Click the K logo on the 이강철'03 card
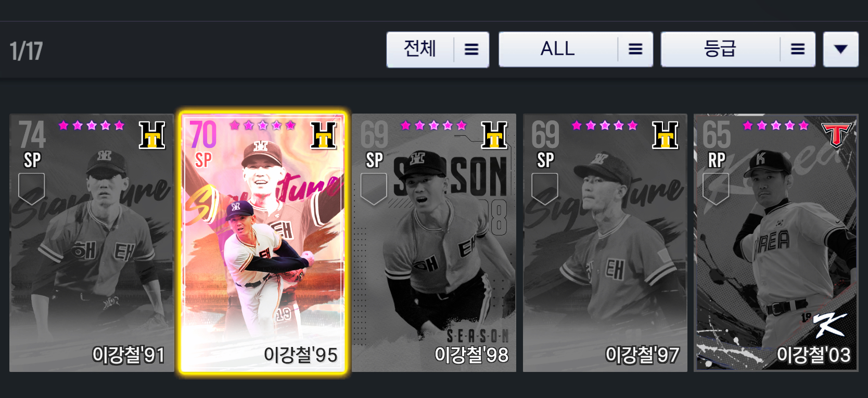The width and height of the screenshot is (868, 398). (830, 325)
